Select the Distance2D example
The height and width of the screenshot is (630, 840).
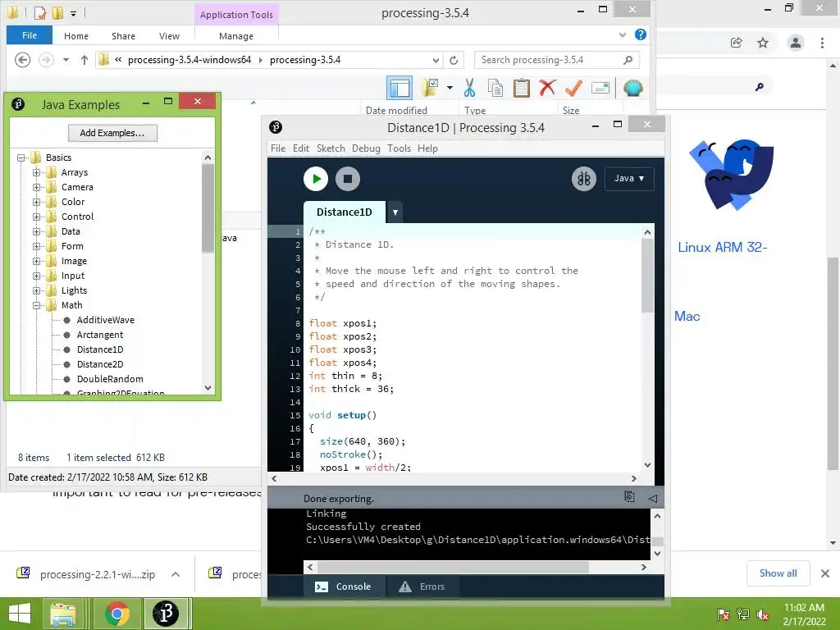tap(99, 364)
